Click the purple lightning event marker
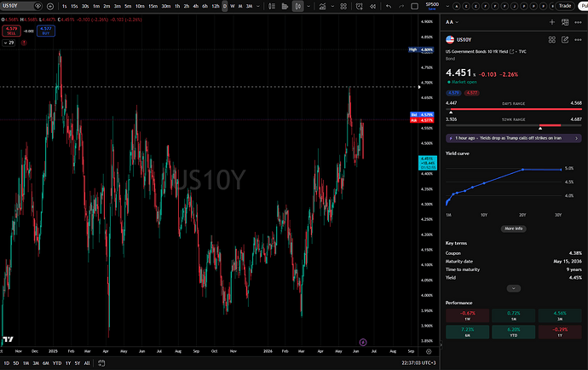The image size is (588, 370). (363, 342)
